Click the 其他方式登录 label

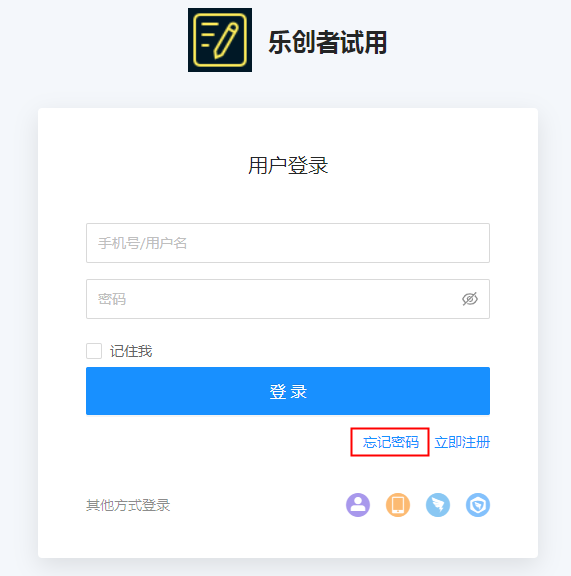pos(128,505)
